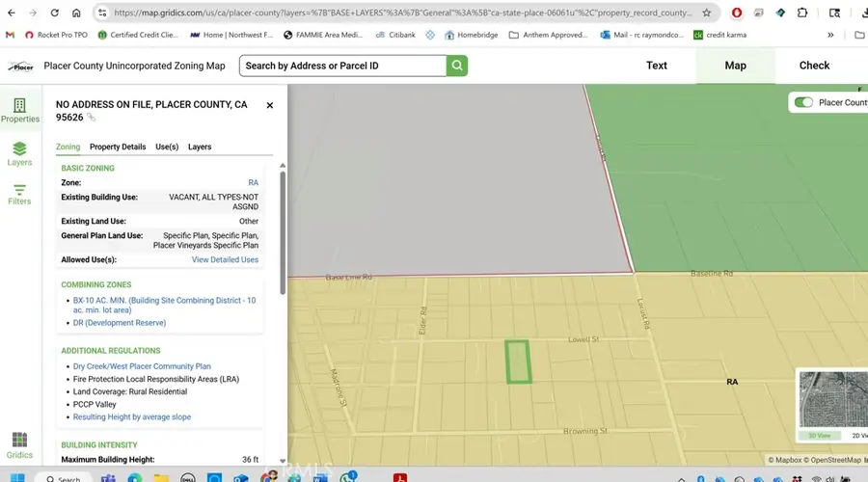Bookmark page with the star icon
Screen dimensions: 868x482
[x=707, y=13]
